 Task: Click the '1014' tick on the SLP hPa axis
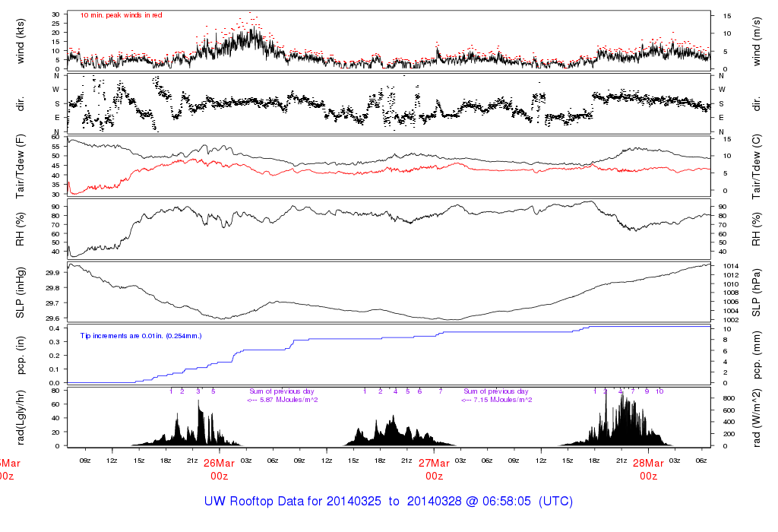[x=731, y=266]
